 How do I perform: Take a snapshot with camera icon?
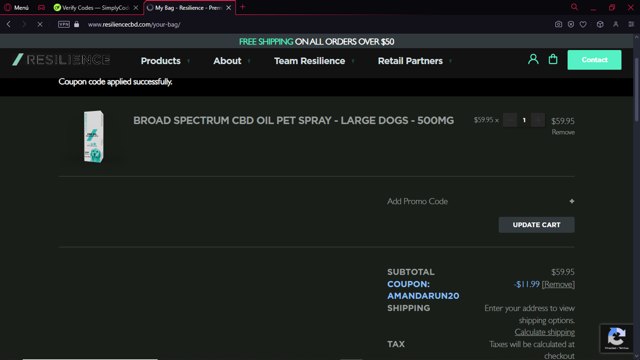click(x=558, y=24)
